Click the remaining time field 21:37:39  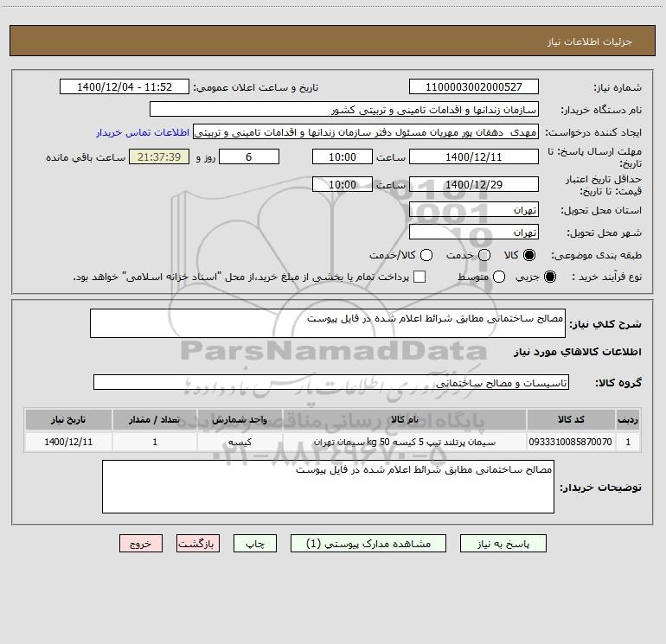(159, 156)
